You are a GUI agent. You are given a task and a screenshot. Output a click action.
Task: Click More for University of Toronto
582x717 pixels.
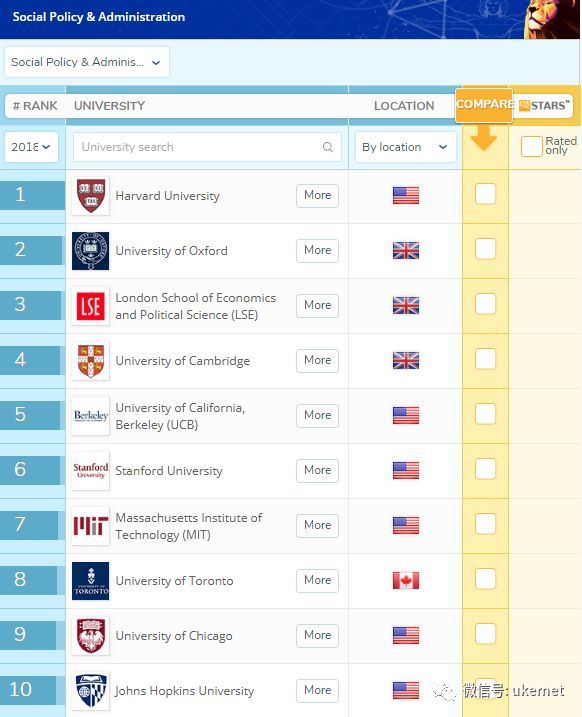click(x=317, y=580)
